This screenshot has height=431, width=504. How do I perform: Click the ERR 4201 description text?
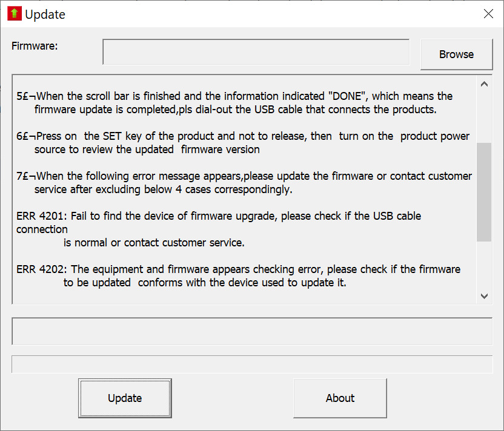click(x=218, y=217)
